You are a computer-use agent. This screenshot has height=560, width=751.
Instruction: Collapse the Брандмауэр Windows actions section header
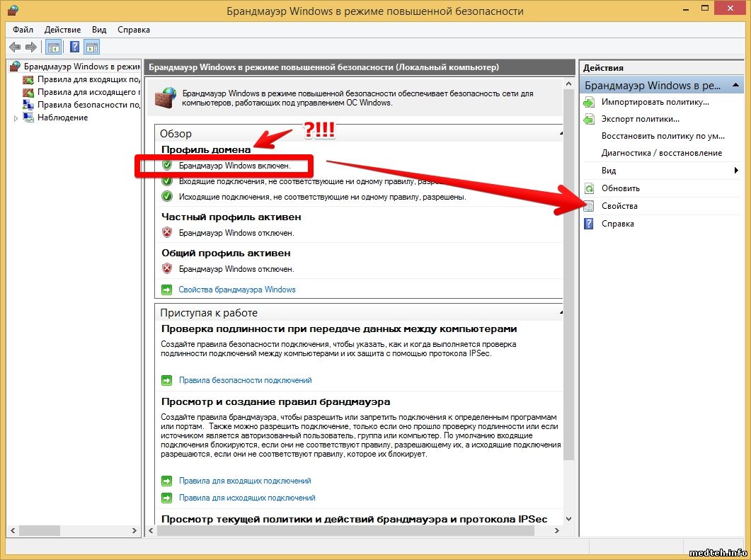(x=734, y=86)
